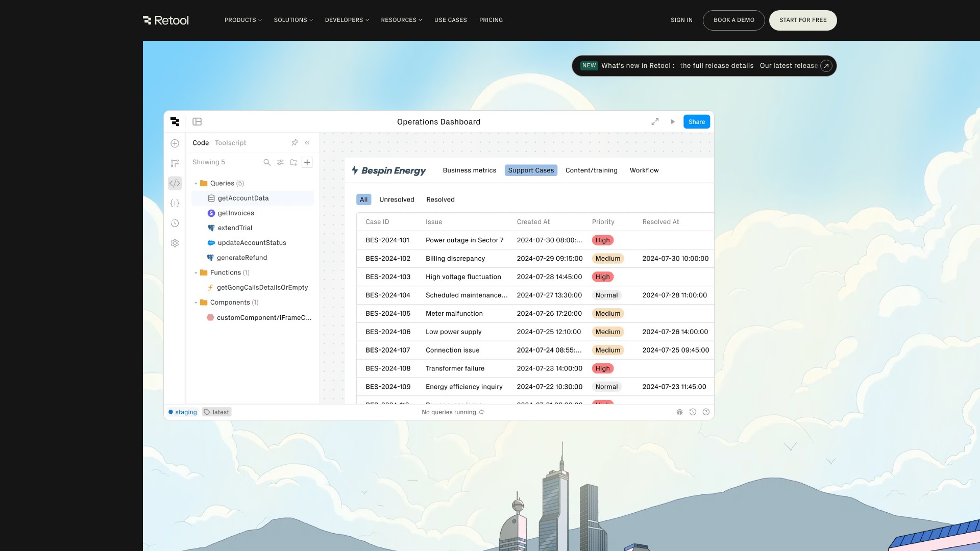Click the debug bug icon in status bar
The height and width of the screenshot is (551, 980).
679,412
